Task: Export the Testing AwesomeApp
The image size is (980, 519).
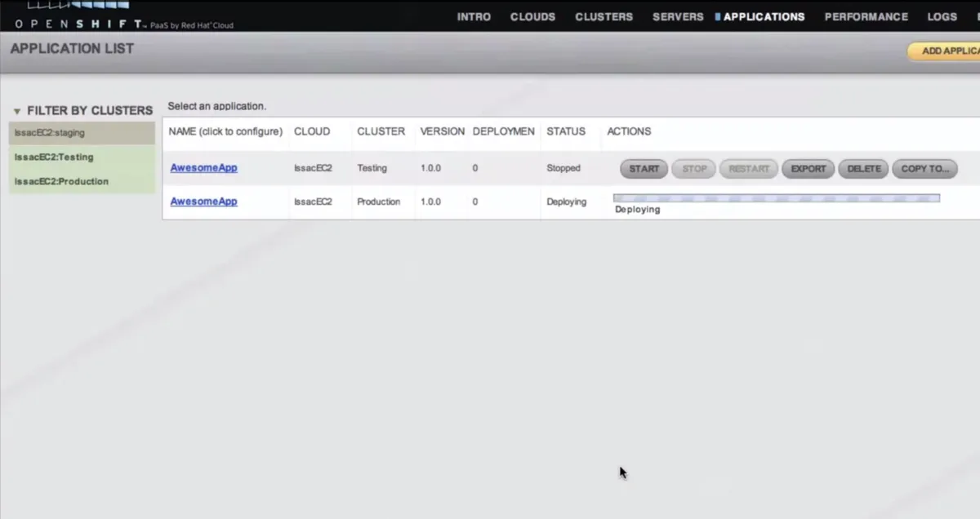Action: click(x=808, y=169)
